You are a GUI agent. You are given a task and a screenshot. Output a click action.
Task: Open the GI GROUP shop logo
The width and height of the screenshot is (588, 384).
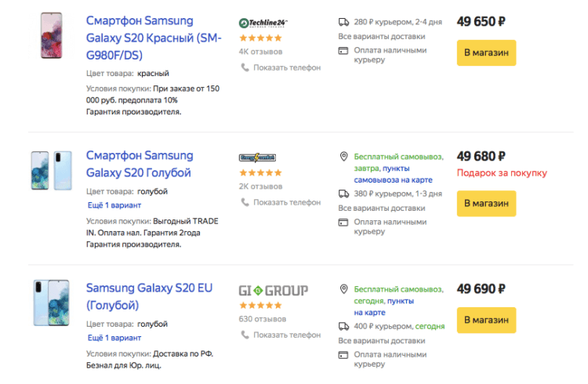[x=274, y=290]
